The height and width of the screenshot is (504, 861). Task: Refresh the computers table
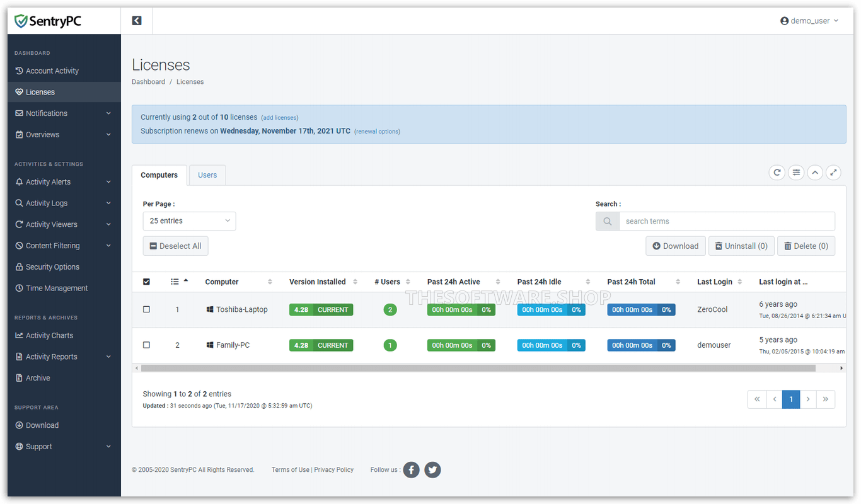tap(777, 172)
